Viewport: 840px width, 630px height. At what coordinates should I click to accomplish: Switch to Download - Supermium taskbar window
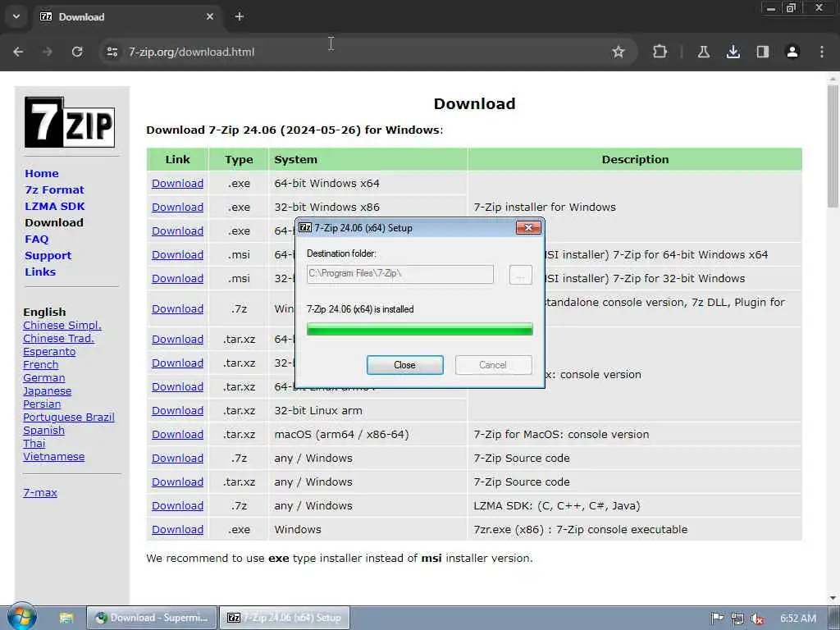point(152,618)
